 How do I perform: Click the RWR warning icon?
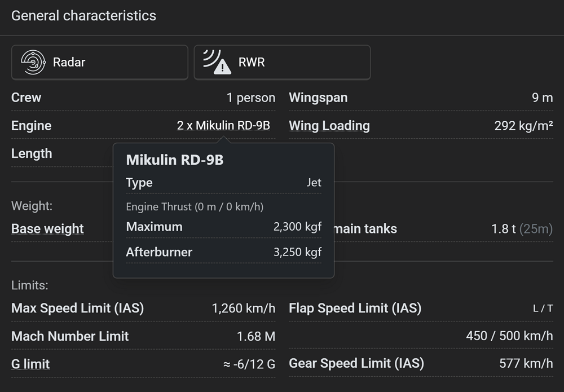(217, 62)
